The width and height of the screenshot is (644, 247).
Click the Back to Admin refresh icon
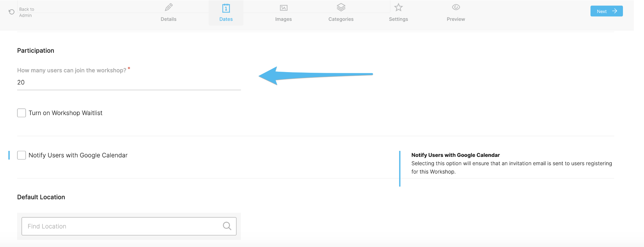11,12
